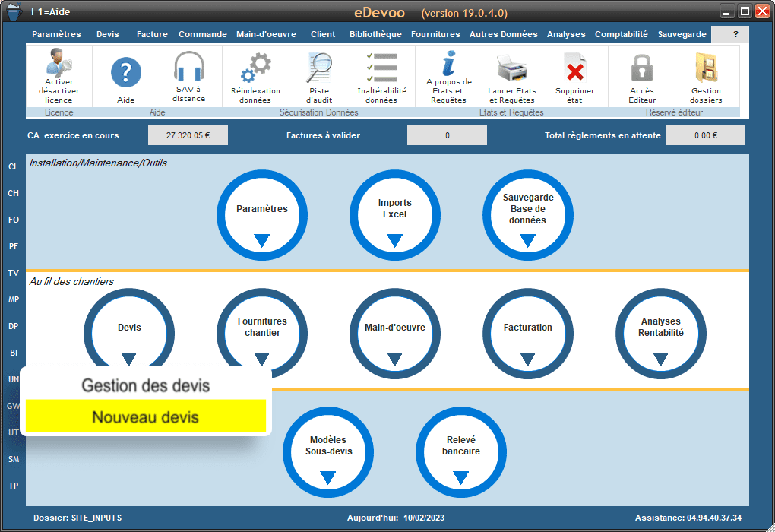Open the Comptabilité menu

pyautogui.click(x=622, y=34)
